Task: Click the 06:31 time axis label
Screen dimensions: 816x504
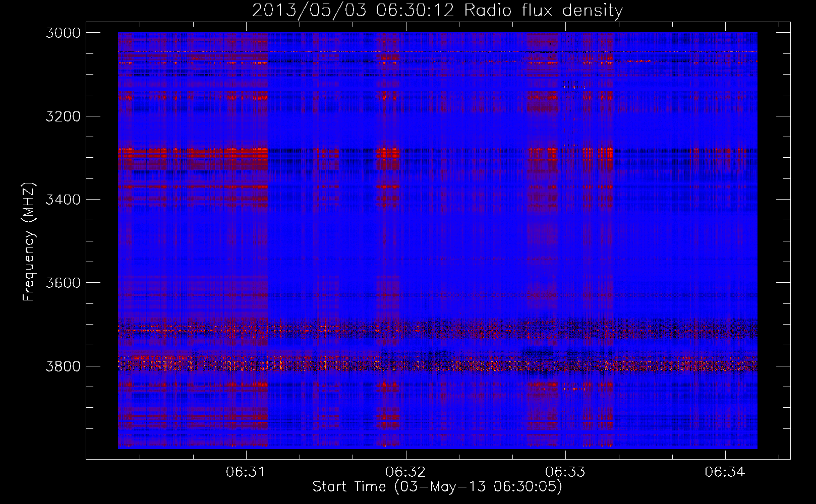Action: click(x=246, y=472)
